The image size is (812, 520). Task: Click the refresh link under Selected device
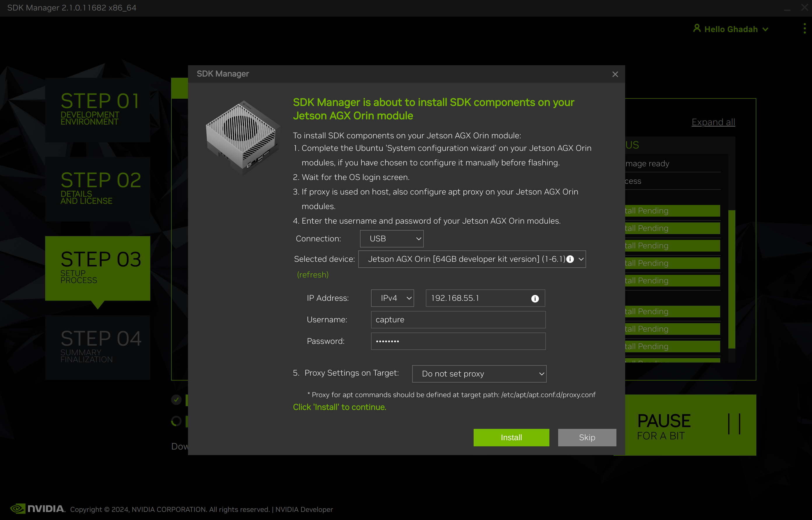tap(312, 275)
